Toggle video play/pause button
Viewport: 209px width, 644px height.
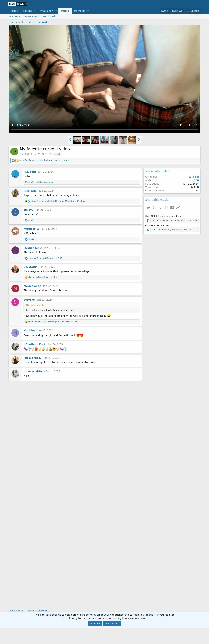click(13, 125)
